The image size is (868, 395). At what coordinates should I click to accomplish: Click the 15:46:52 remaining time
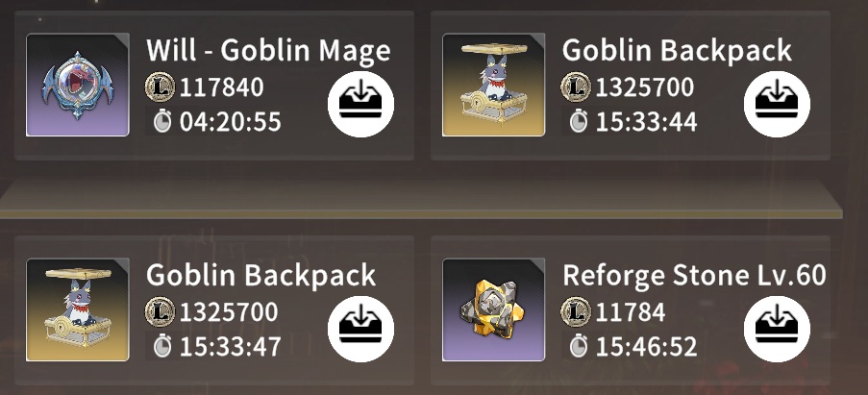(x=646, y=346)
